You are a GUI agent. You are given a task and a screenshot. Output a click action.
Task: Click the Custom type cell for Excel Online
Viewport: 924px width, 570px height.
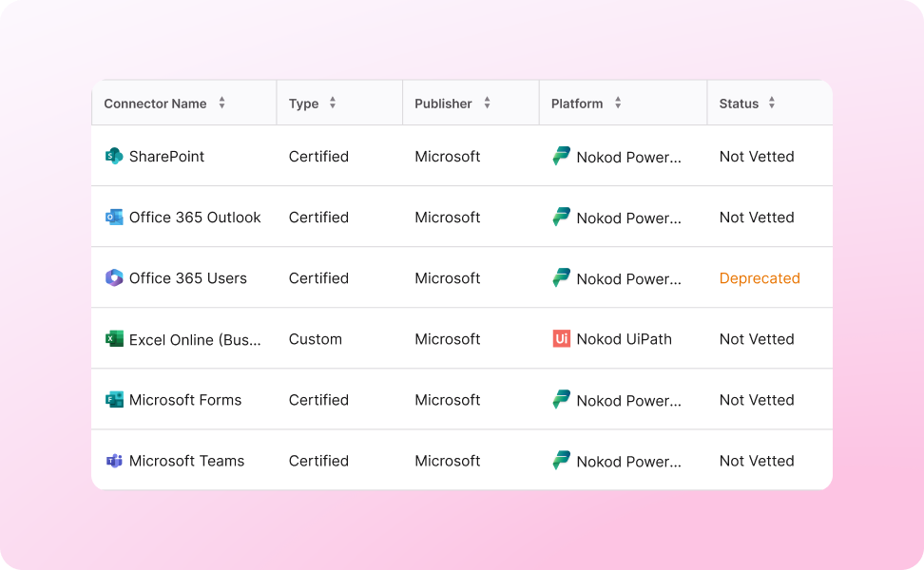(x=315, y=338)
